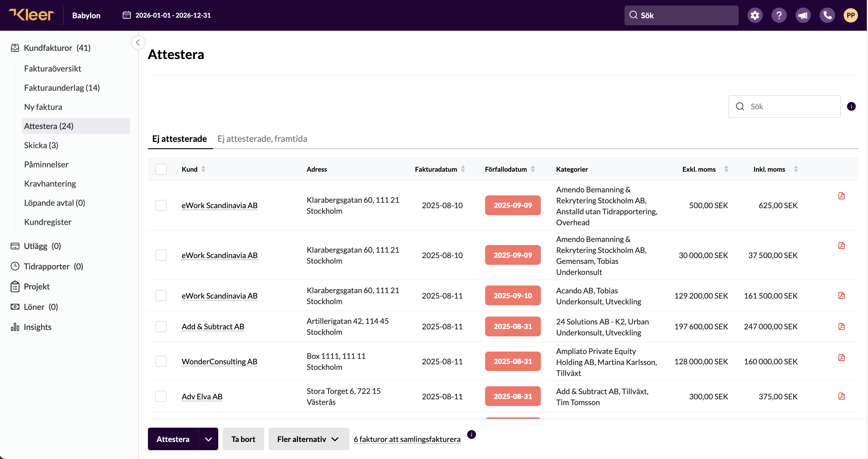
Task: Switch to the Ej attesterade tab
Action: pos(180,139)
